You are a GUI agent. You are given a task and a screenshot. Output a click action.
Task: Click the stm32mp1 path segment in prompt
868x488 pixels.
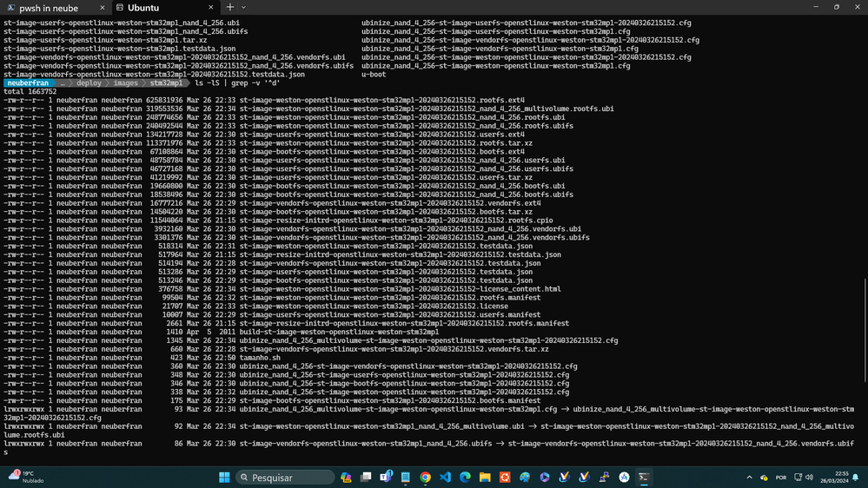tap(166, 83)
